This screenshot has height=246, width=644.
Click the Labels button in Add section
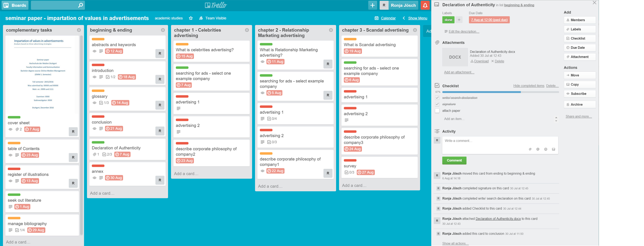click(580, 29)
